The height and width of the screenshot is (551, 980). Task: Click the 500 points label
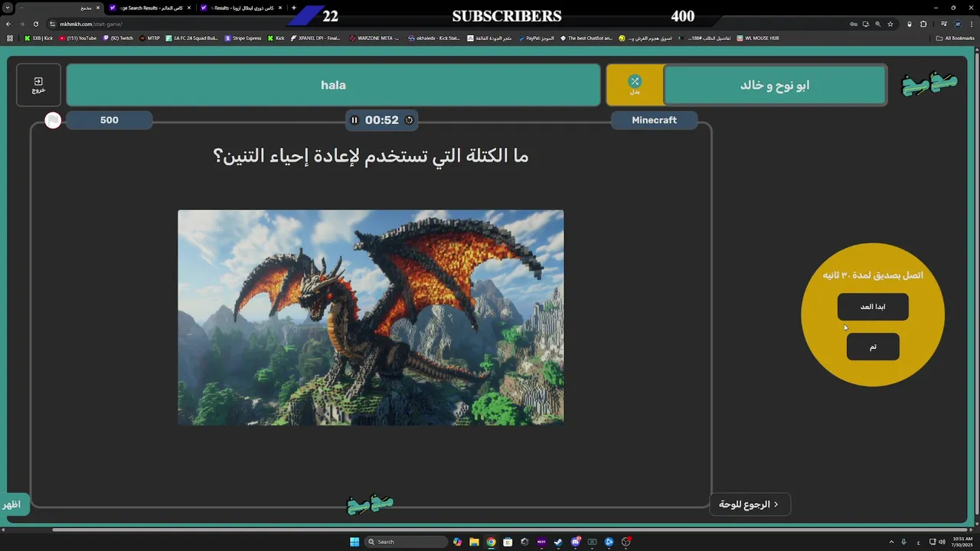click(x=109, y=120)
